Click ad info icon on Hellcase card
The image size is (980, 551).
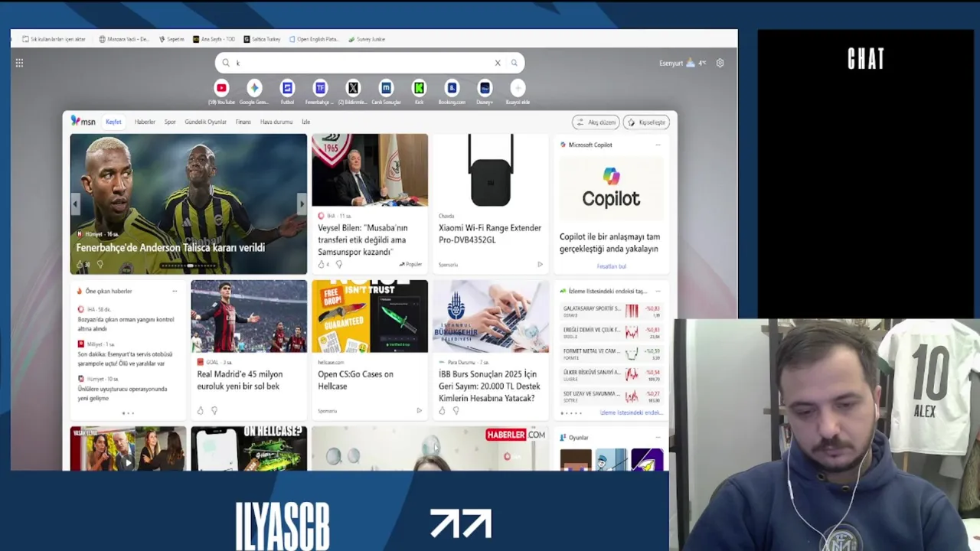pyautogui.click(x=419, y=410)
